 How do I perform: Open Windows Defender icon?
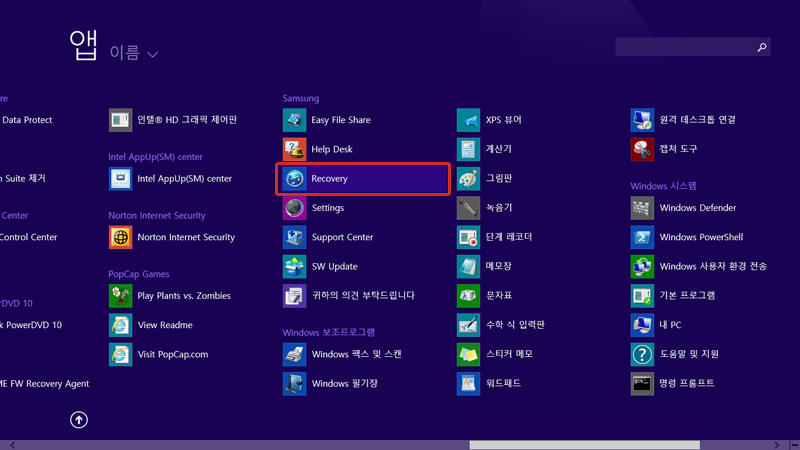(x=642, y=208)
